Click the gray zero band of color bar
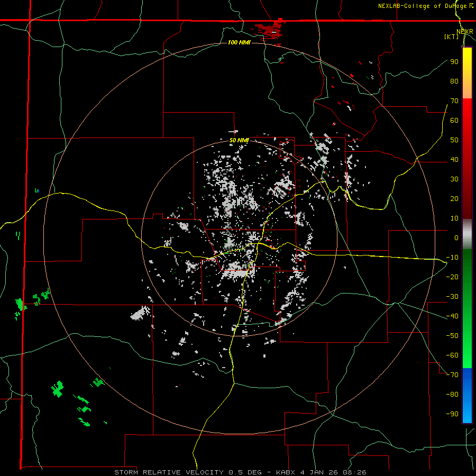The width and height of the screenshot is (476, 476). (x=467, y=234)
